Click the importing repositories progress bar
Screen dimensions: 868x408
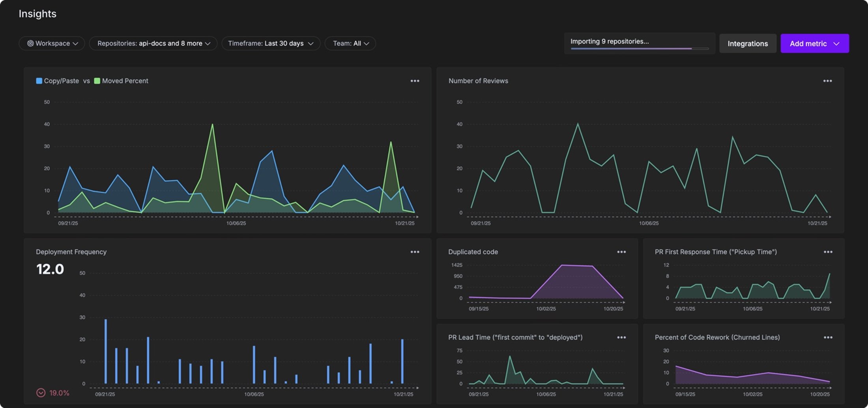coord(639,48)
